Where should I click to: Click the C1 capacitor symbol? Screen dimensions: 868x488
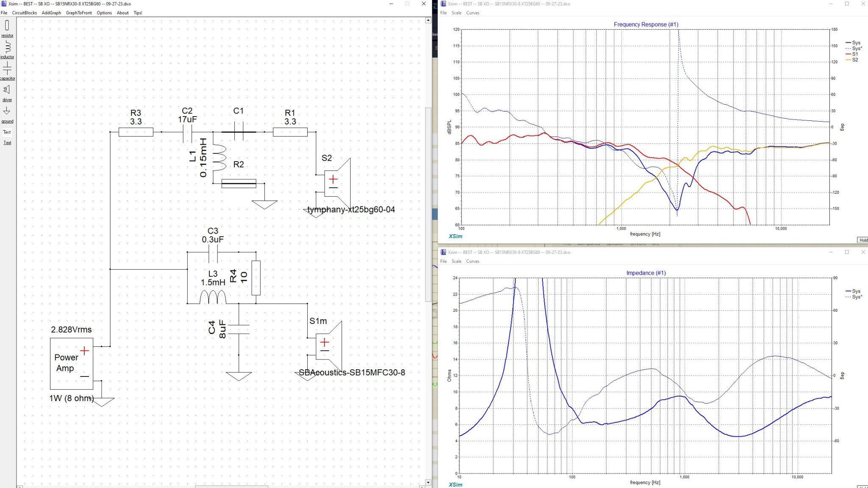[239, 132]
